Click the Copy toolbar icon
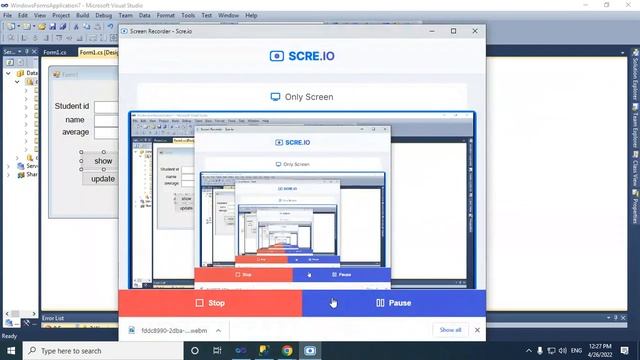 point(87,27)
